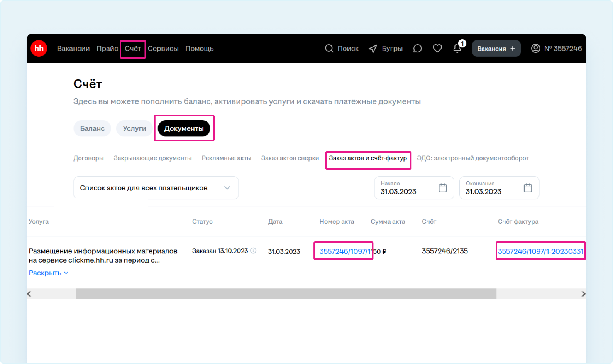
Task: Open the Счёт menu item
Action: pos(133,49)
